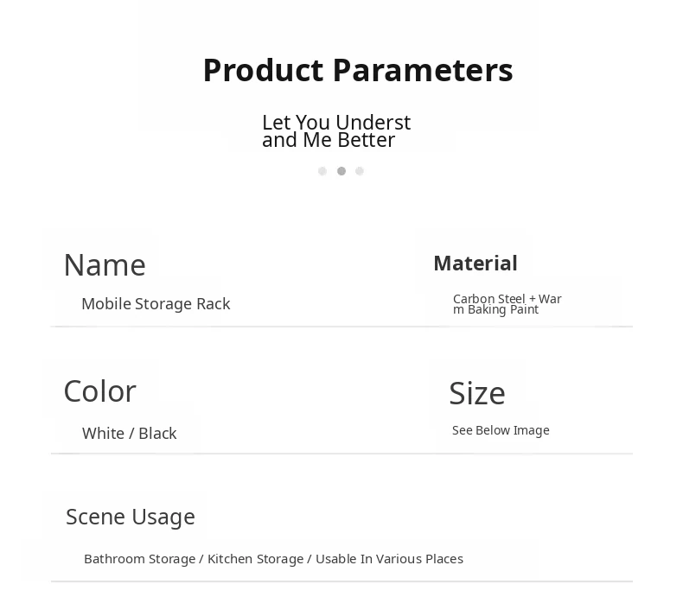Choose the Black color option text
This screenshot has width=683, height=616.
point(157,433)
